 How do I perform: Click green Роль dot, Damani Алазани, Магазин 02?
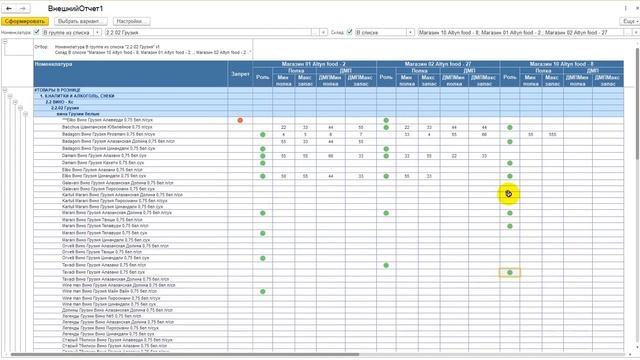[x=386, y=156]
